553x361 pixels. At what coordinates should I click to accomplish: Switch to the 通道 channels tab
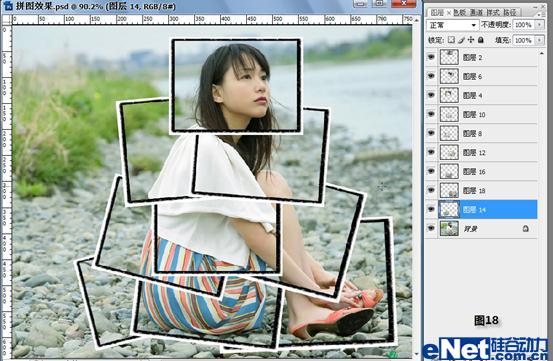[x=476, y=13]
